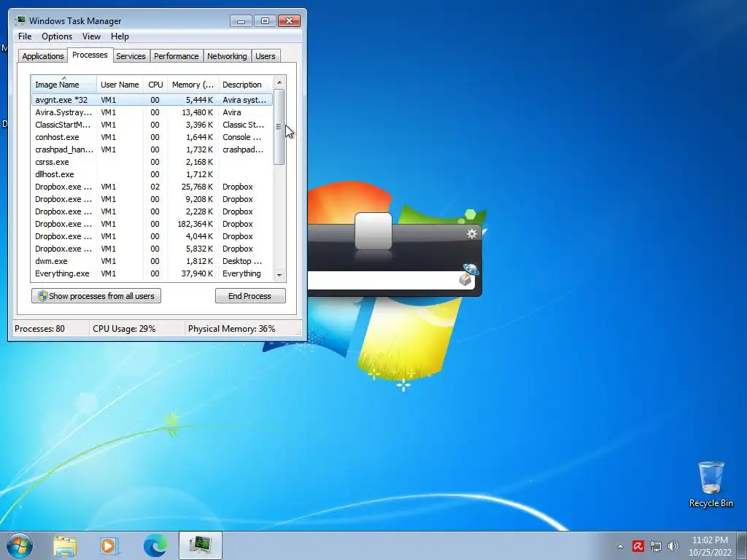747x560 pixels.
Task: Select Dropbox.exe using 9,208 K
Action: pyautogui.click(x=152, y=199)
